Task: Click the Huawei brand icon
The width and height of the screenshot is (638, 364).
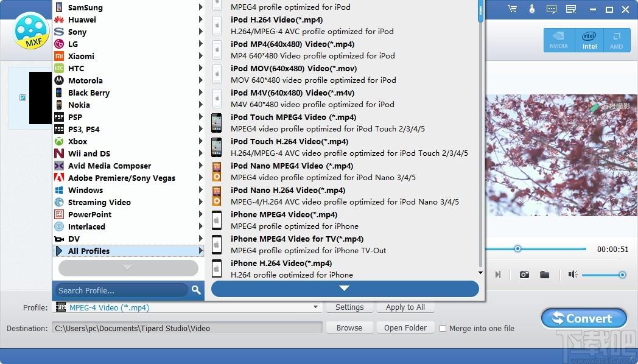Action: (59, 19)
